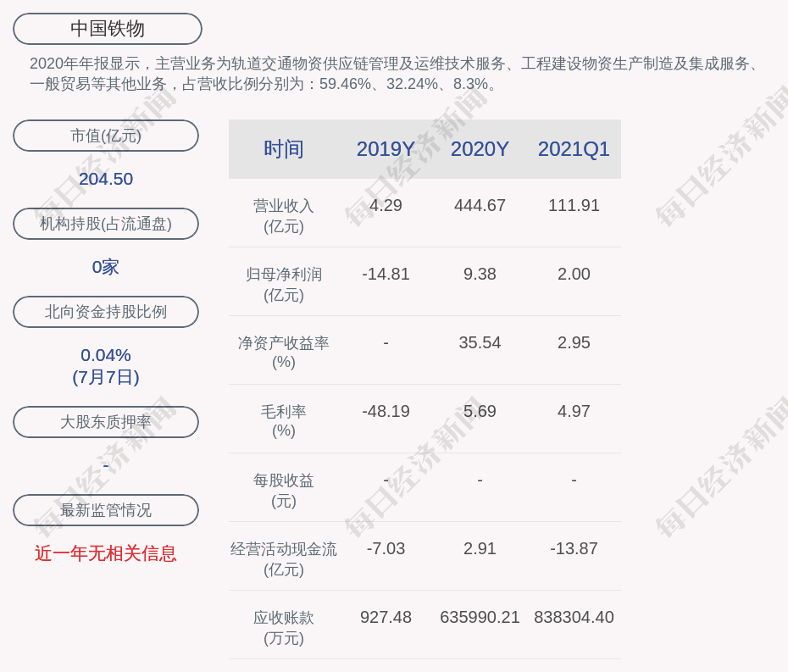Select the 2019Y column header
Image resolution: width=788 pixels, height=672 pixels.
click(386, 149)
